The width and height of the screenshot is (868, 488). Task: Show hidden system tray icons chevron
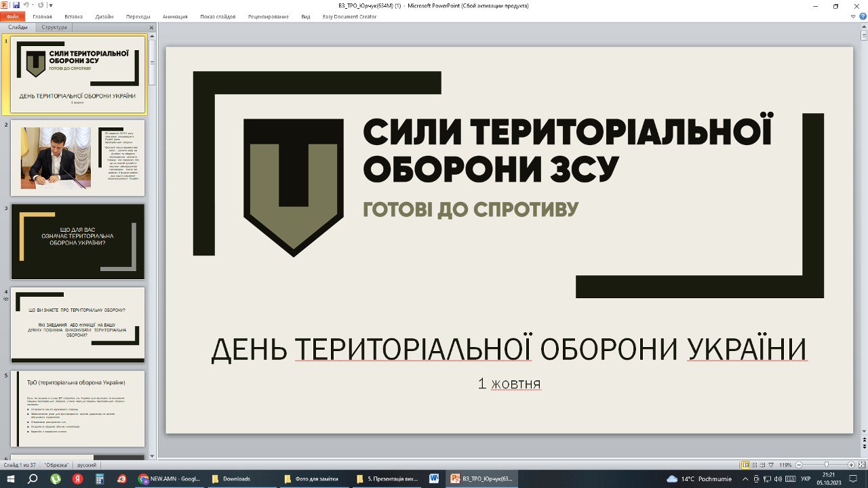(746, 479)
